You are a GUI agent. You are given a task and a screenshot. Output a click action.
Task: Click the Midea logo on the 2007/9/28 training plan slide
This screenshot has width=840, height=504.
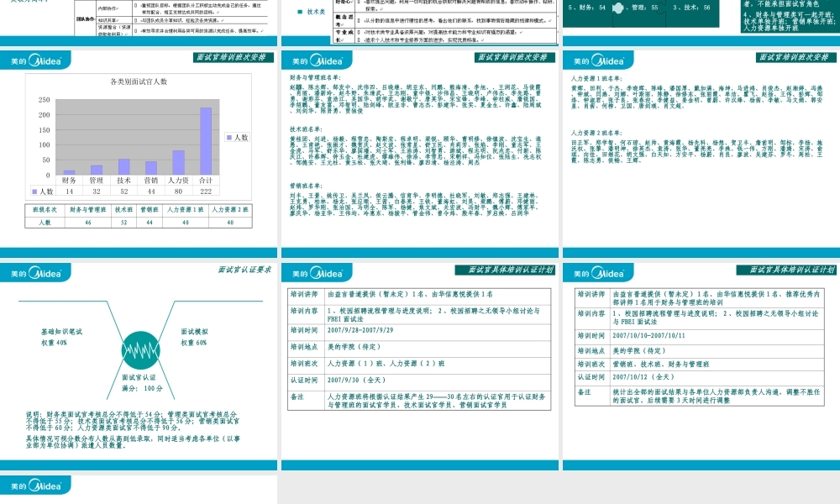[x=317, y=273]
